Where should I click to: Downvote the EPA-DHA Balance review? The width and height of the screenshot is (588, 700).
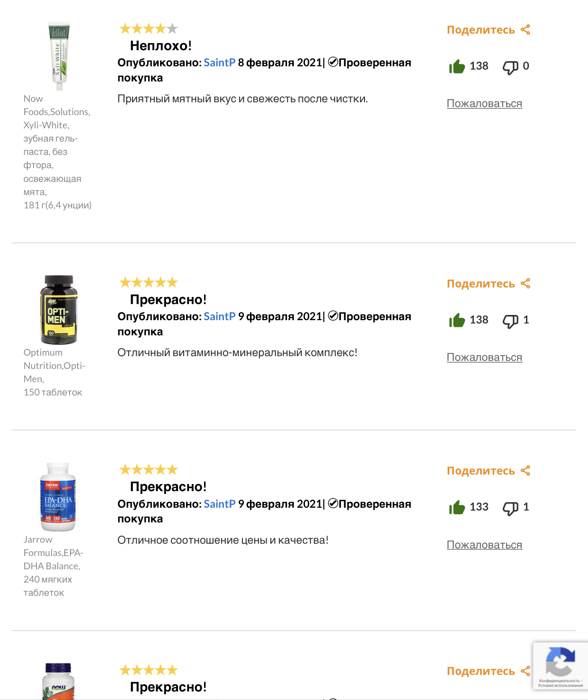(510, 508)
